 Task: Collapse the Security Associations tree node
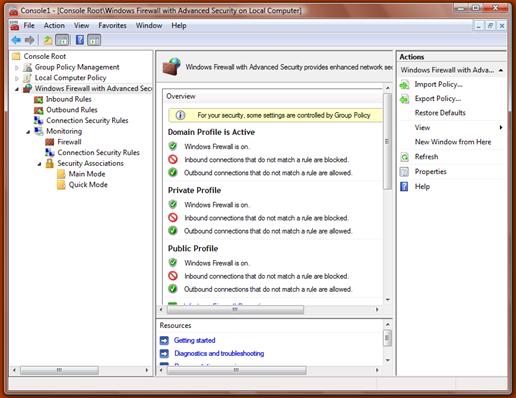click(39, 164)
